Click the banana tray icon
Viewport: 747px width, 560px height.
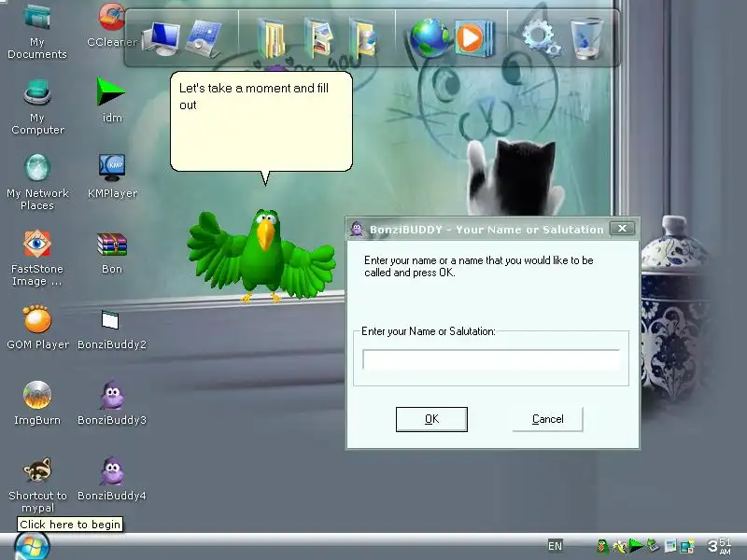619,546
